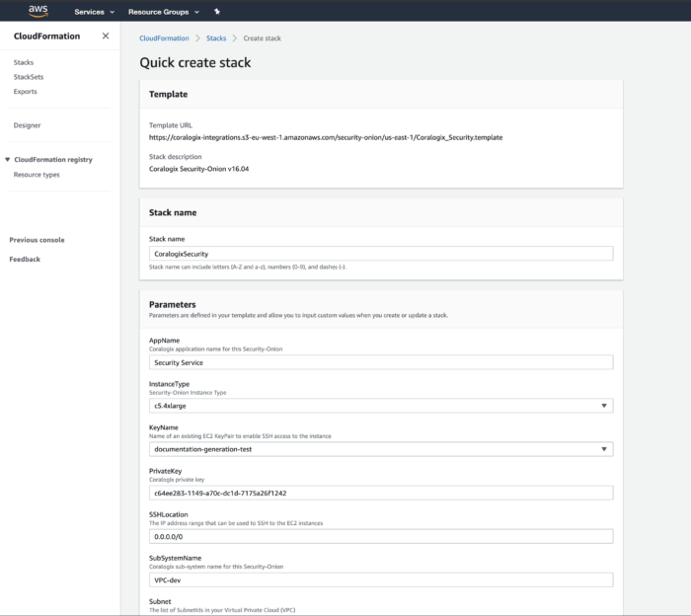The image size is (691, 616).
Task: Click the Stack name input field
Action: (381, 254)
